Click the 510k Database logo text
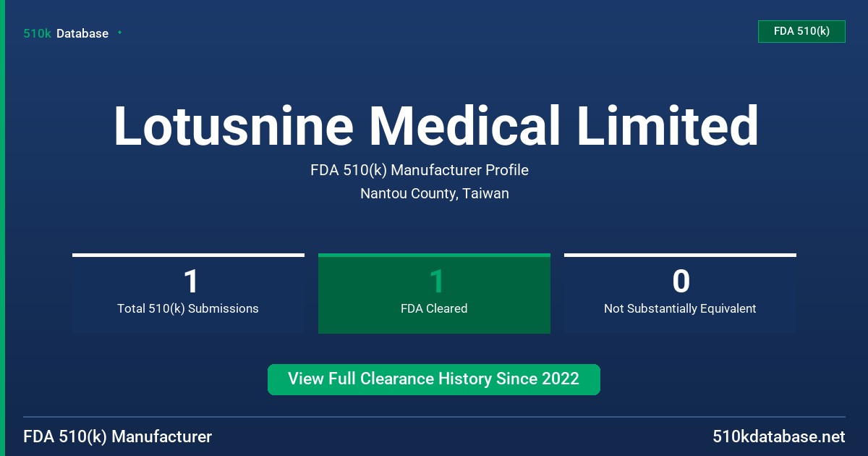Screen dimensions: 868x456 click(66, 33)
